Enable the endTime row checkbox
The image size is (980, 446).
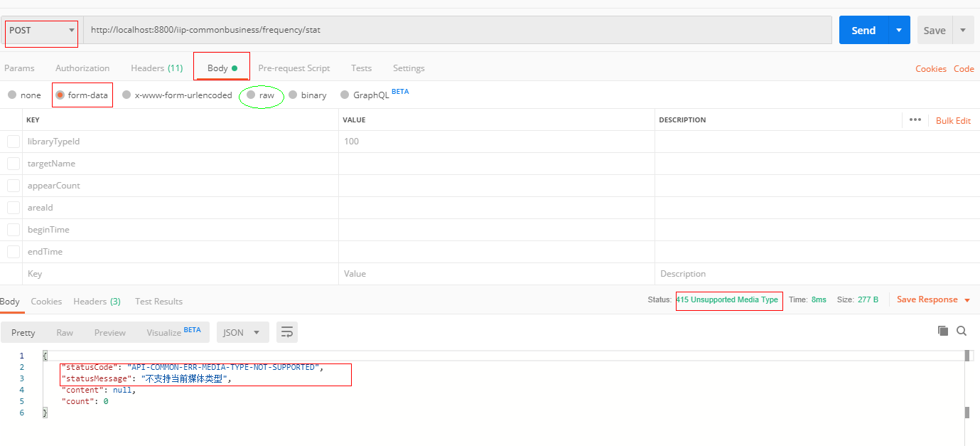coord(14,252)
